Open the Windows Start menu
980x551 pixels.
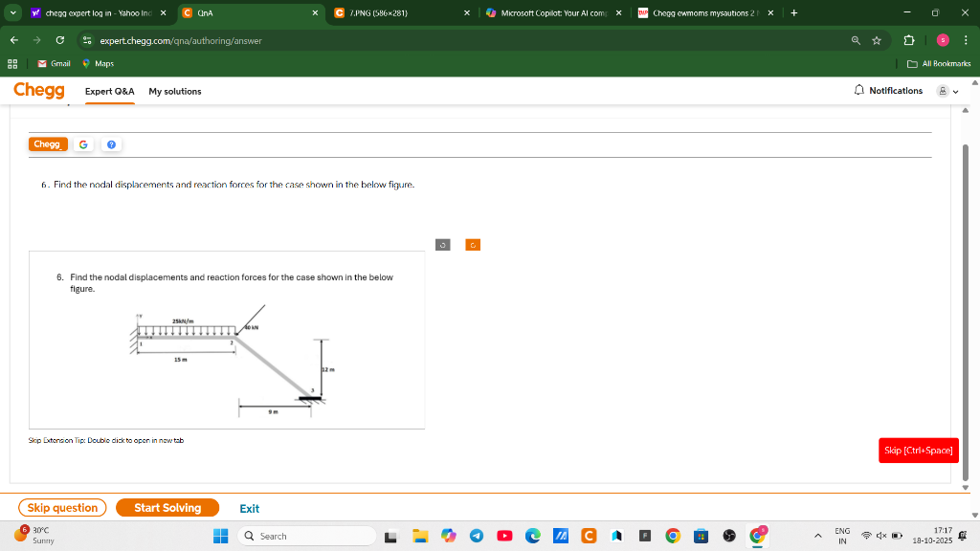(x=221, y=536)
